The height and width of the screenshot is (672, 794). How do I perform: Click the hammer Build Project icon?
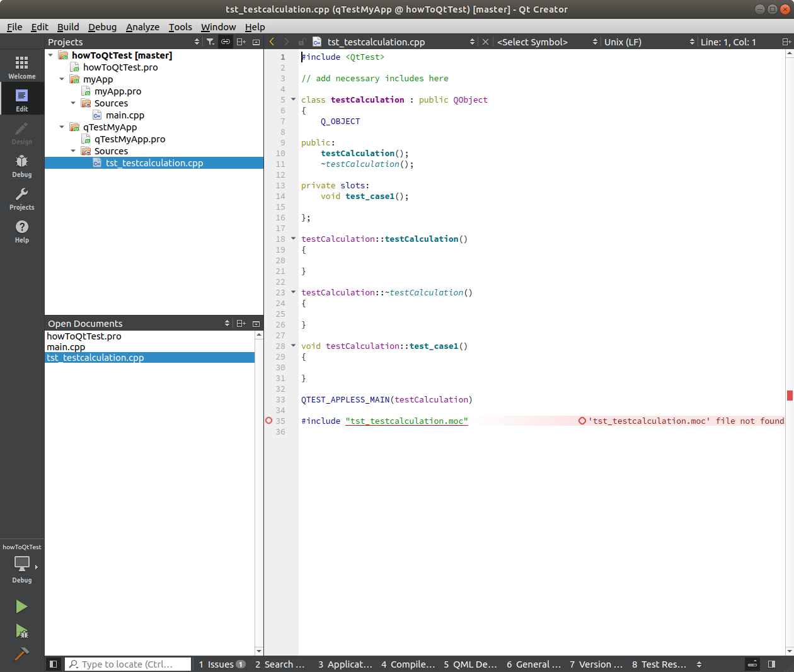click(x=21, y=654)
